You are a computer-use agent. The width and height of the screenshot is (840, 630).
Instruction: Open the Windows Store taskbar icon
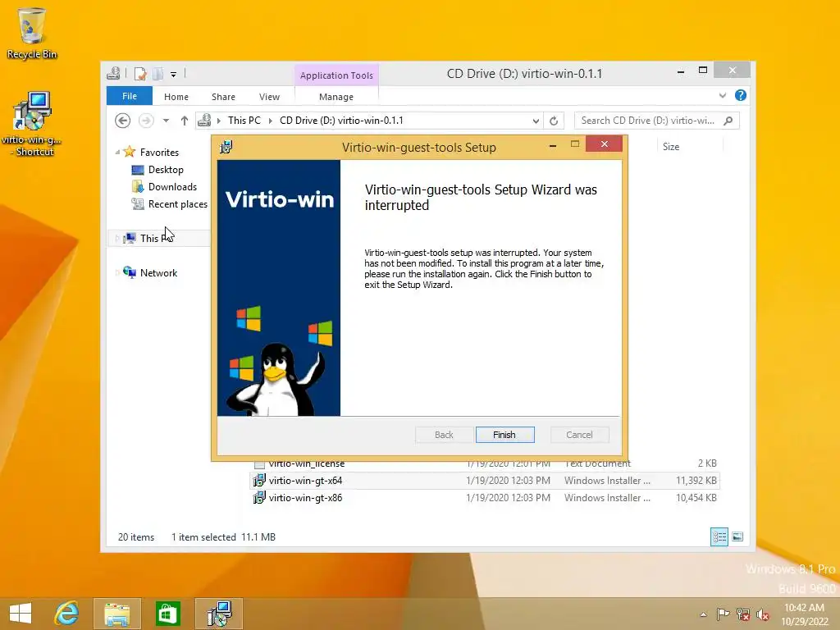167,614
